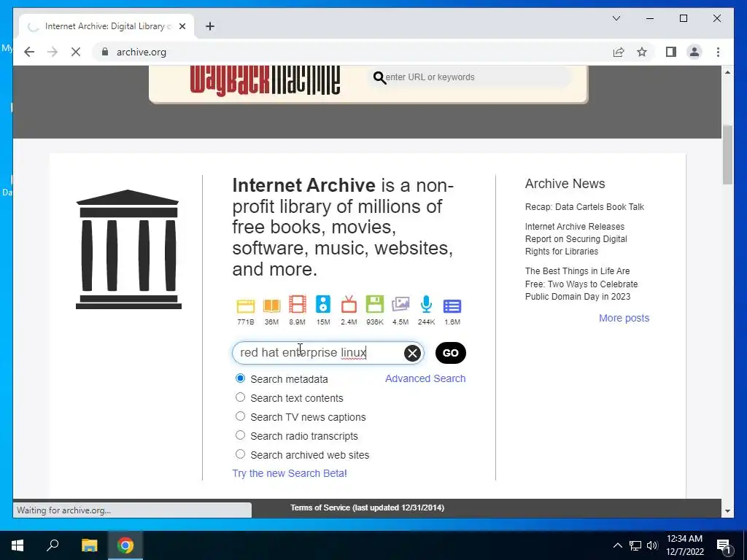This screenshot has width=747, height=560.
Task: Close the Internet Archive tab
Action: tap(182, 26)
